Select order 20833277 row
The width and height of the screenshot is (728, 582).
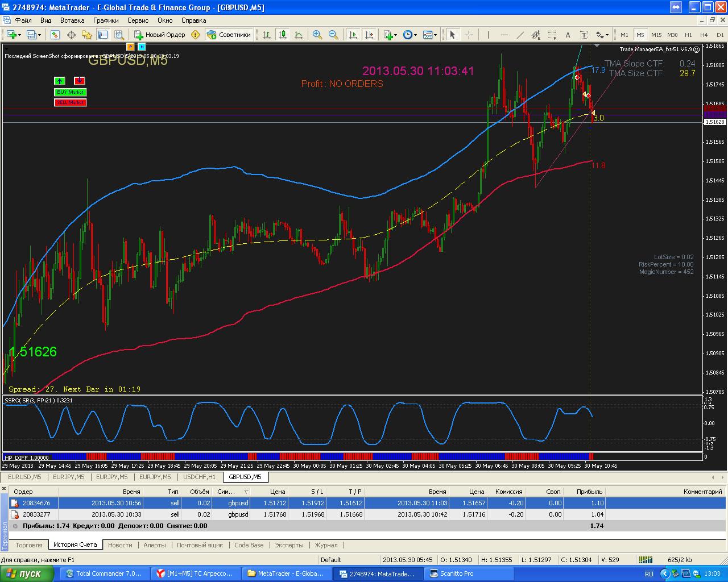(367, 514)
